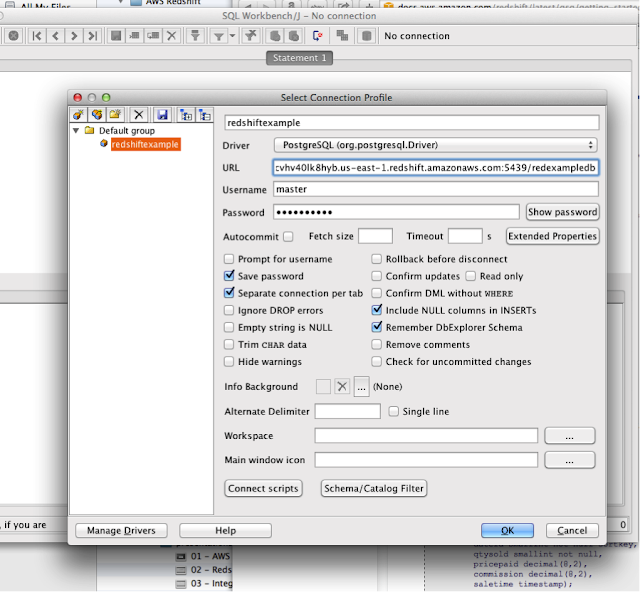Click the save changes to database icon
This screenshot has width=640, height=592.
pyautogui.click(x=116, y=36)
